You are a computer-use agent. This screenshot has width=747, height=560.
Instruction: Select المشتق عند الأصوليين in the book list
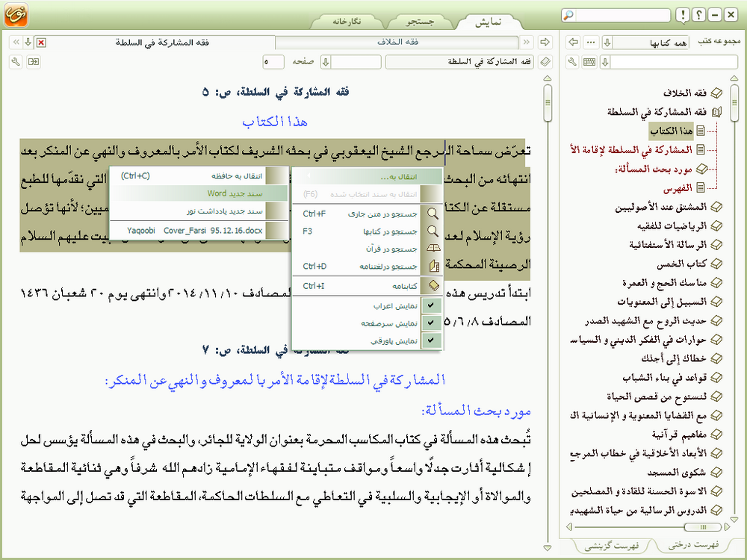[x=660, y=207]
